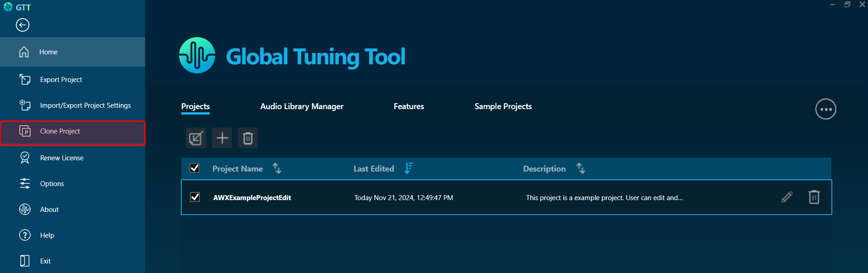The height and width of the screenshot is (273, 868).
Task: Select the AWXExampleProjectEdit project name
Action: tap(252, 198)
